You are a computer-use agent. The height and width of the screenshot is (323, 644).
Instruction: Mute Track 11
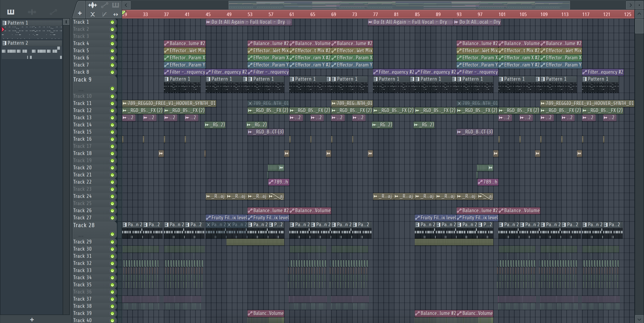[112, 103]
